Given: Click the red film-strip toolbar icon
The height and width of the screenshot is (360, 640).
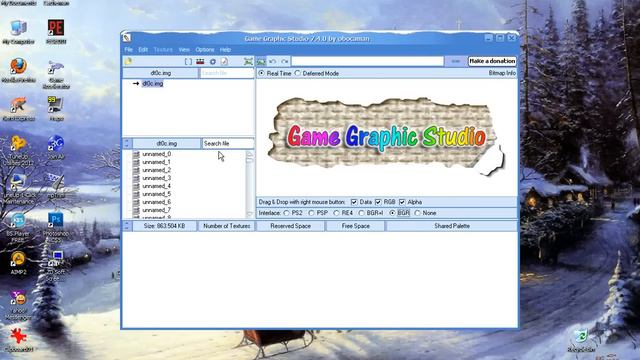Looking at the screenshot, I should click(200, 62).
